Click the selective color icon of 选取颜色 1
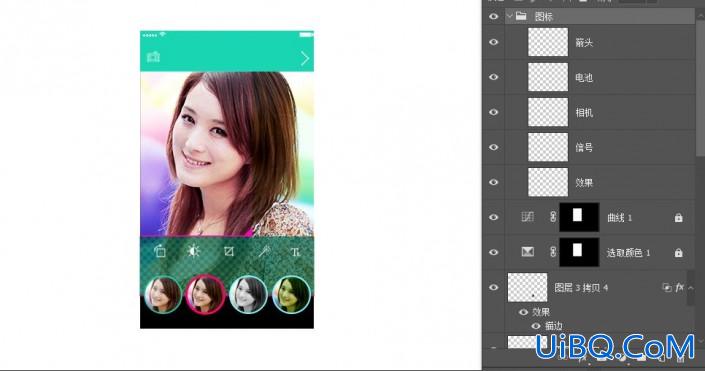The width and height of the screenshot is (705, 371). click(527, 252)
